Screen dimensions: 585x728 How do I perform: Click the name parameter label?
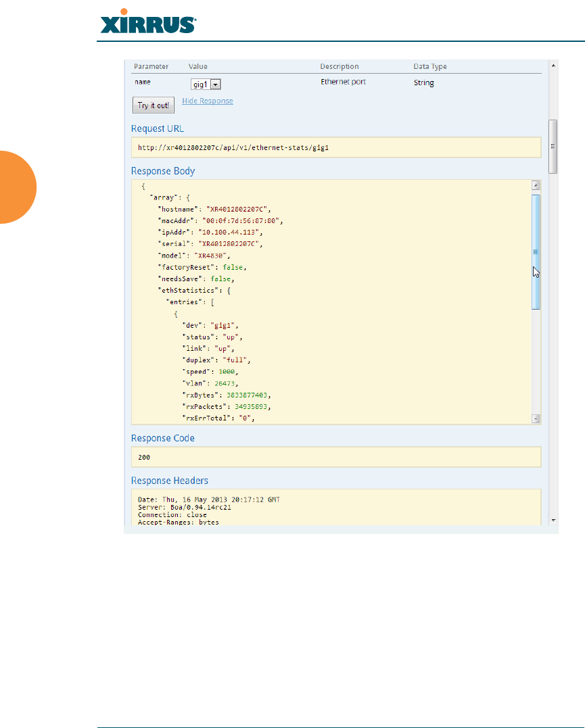tap(143, 82)
